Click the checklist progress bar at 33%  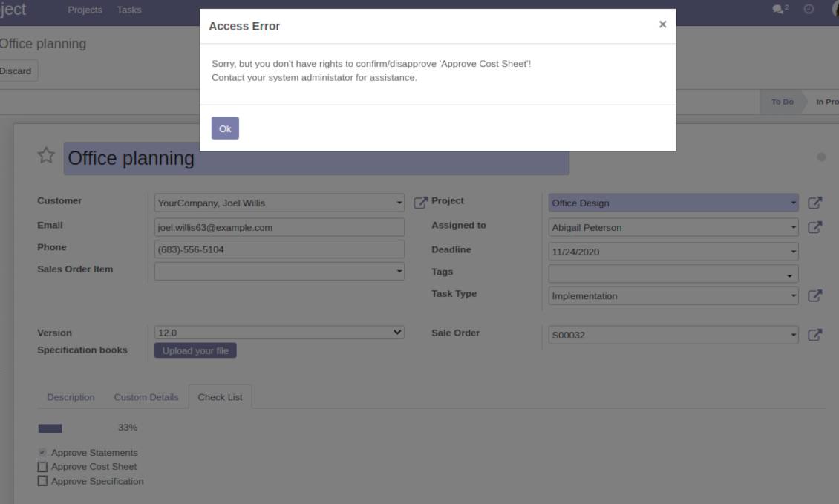[x=50, y=428]
